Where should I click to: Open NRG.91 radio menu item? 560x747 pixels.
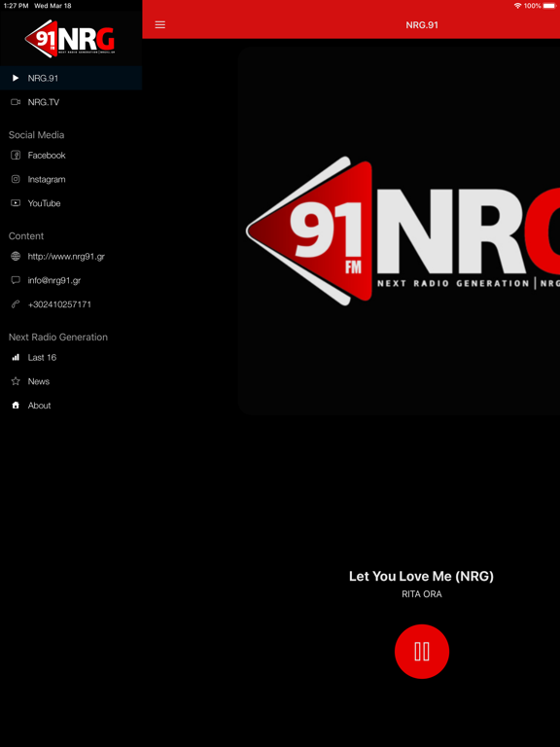tap(71, 78)
